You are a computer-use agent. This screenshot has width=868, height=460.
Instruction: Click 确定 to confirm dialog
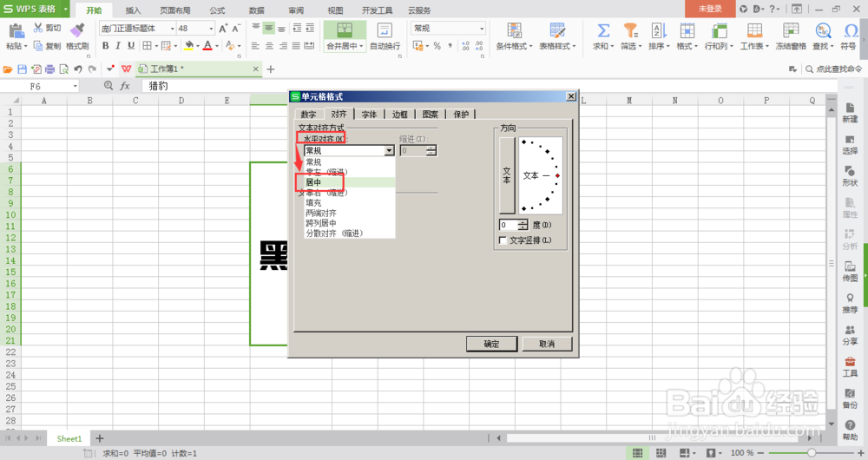tap(491, 344)
